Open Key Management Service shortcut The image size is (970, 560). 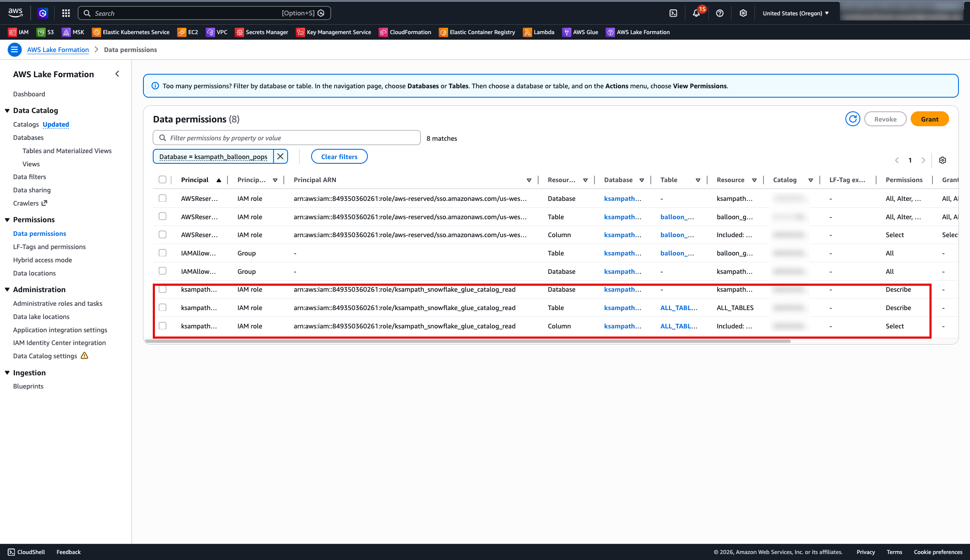click(x=334, y=32)
